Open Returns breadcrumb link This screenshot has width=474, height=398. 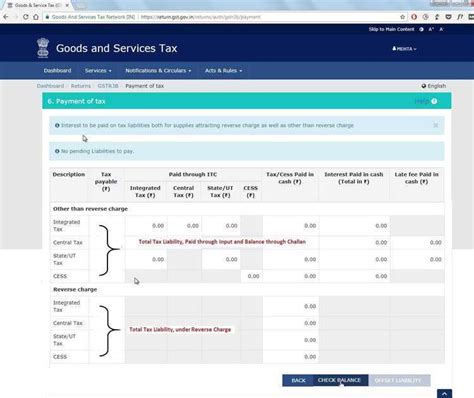click(x=81, y=86)
